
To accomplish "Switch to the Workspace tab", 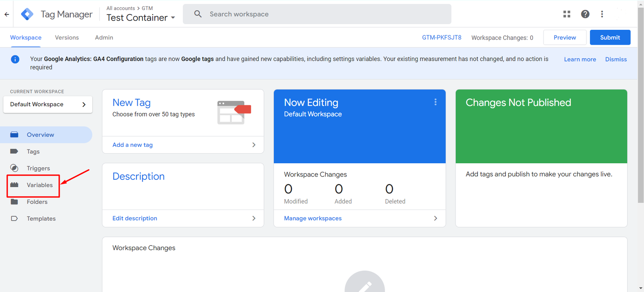I will click(x=26, y=37).
